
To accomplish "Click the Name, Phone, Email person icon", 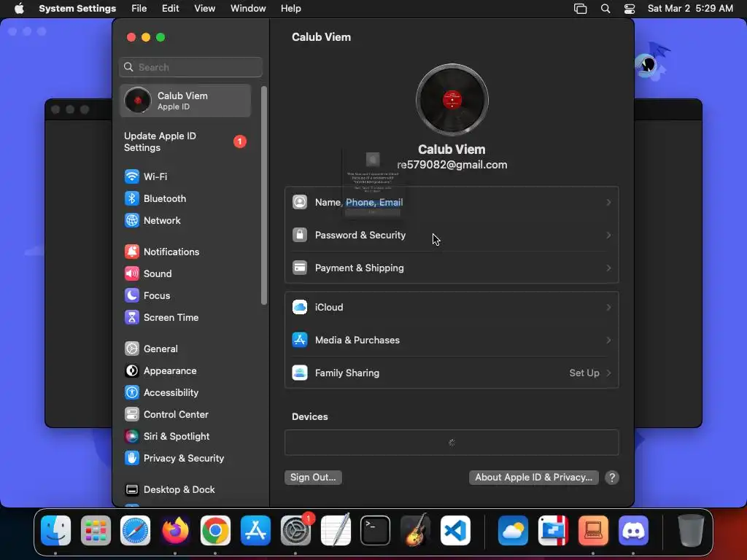I will pos(300,203).
